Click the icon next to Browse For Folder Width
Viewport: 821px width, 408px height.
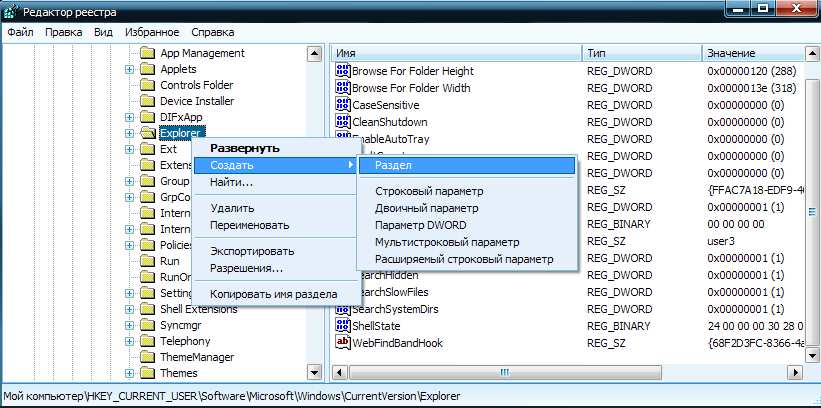(x=343, y=88)
